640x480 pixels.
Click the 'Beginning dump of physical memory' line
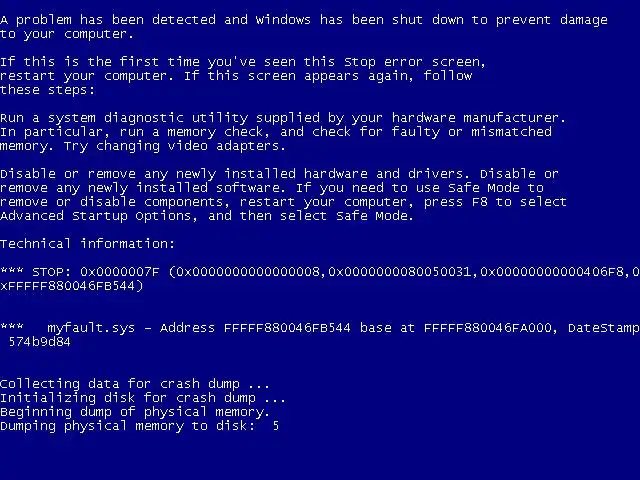pos(135,412)
